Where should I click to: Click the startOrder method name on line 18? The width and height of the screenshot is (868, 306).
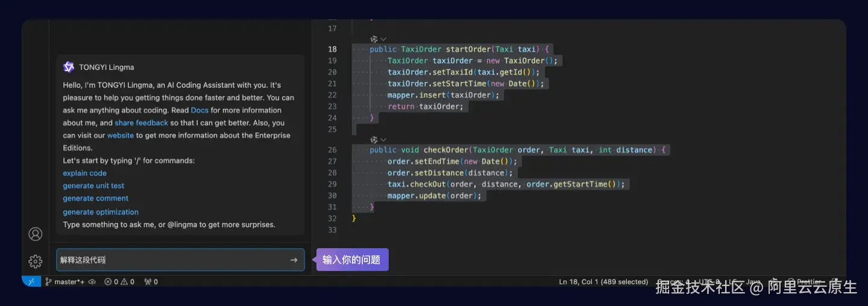tap(468, 49)
